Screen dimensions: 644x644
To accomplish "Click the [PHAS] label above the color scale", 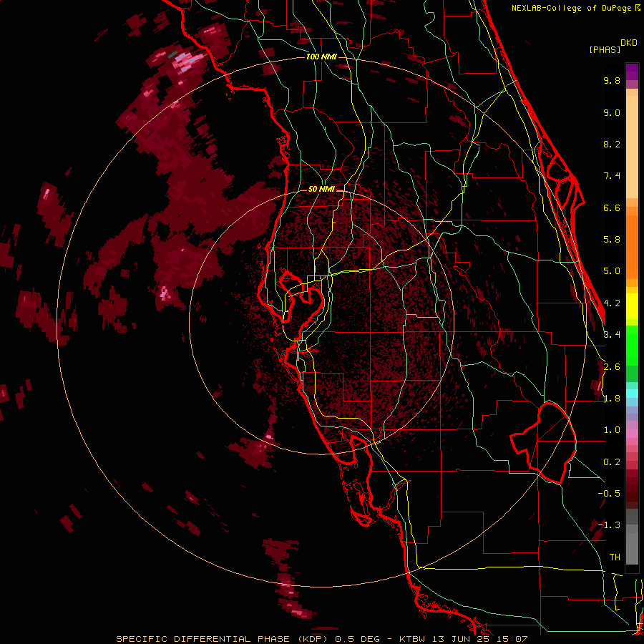I will tap(605, 49).
